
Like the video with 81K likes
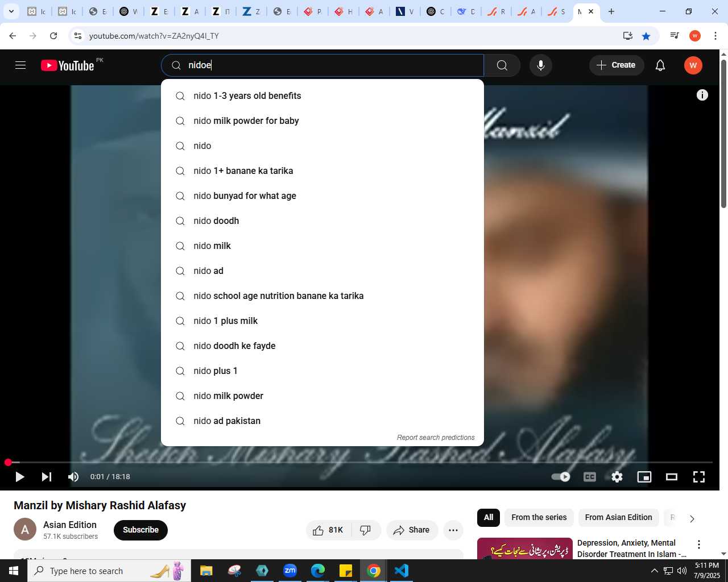[329, 530]
